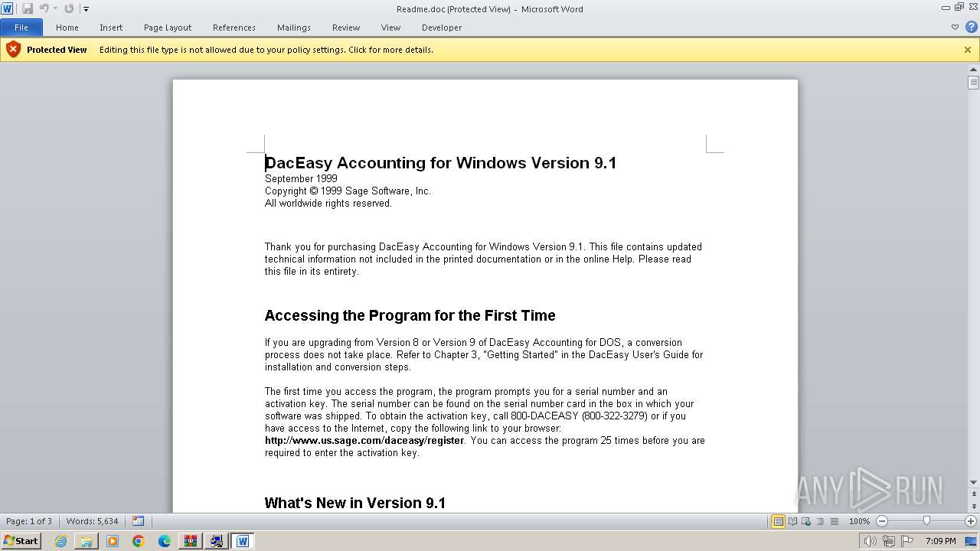Select the Web Layout view
This screenshot has height=551, width=980.
click(806, 521)
